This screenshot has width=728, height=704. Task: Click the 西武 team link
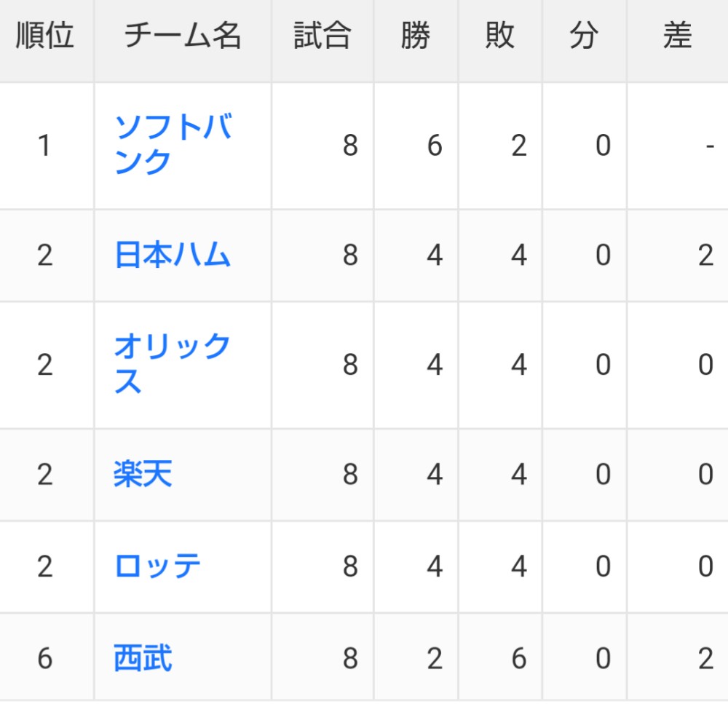pos(143,659)
